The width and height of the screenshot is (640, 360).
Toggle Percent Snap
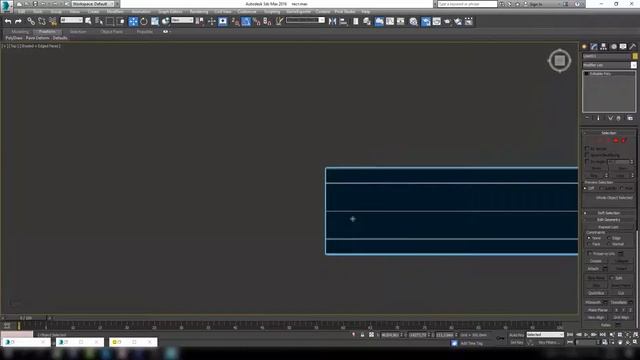[257, 21]
